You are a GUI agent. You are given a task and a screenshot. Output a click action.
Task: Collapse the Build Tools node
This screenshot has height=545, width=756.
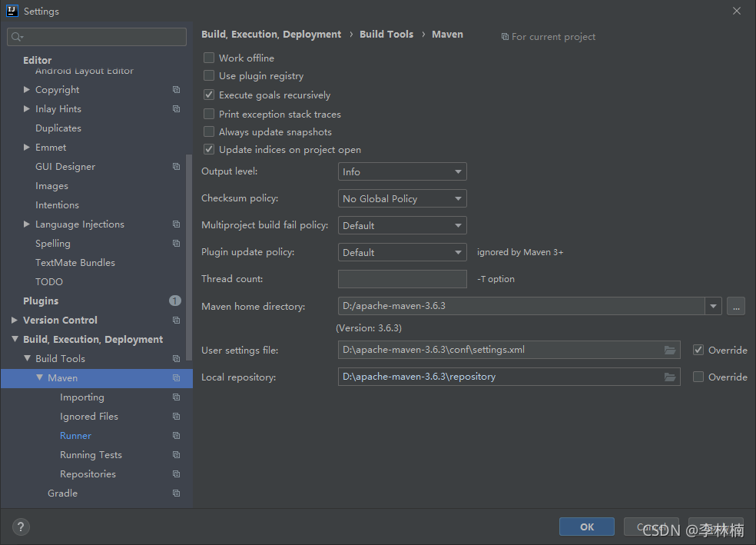27,358
